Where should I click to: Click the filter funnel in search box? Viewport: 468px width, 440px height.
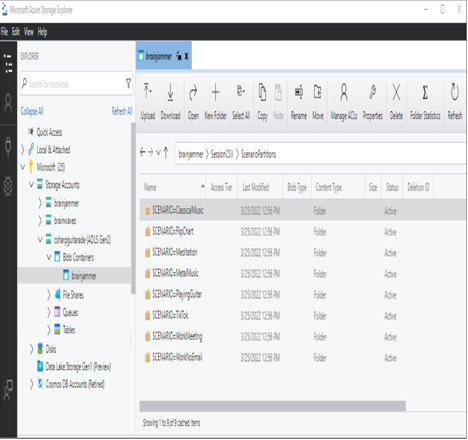(x=128, y=83)
